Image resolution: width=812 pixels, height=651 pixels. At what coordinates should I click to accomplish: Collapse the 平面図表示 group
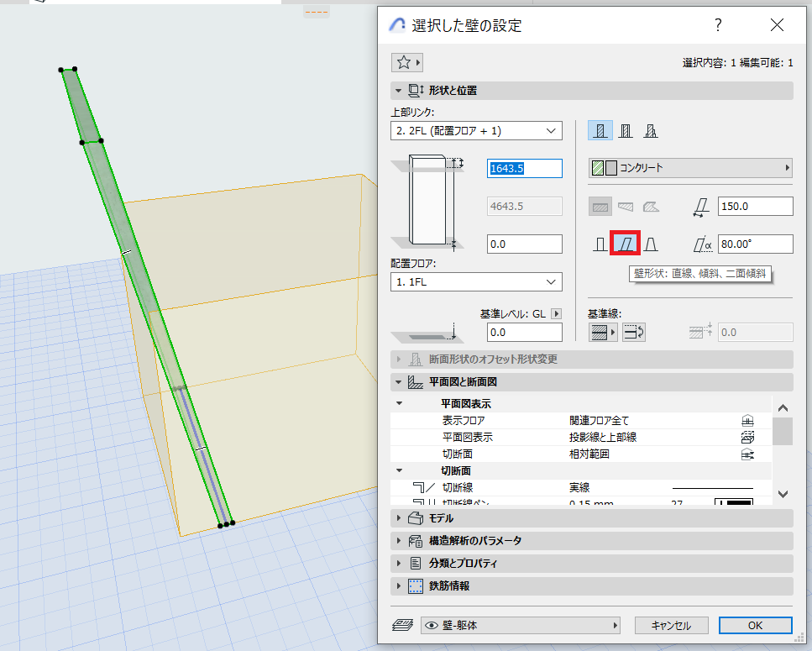point(399,403)
